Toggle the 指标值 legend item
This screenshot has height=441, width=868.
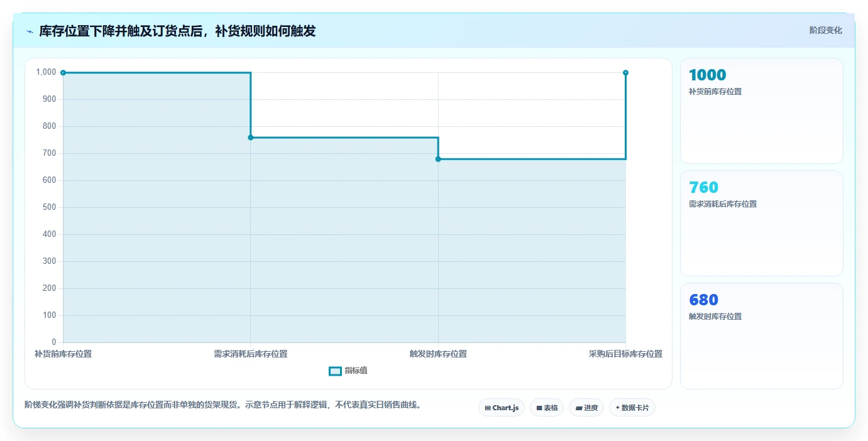coord(348,371)
